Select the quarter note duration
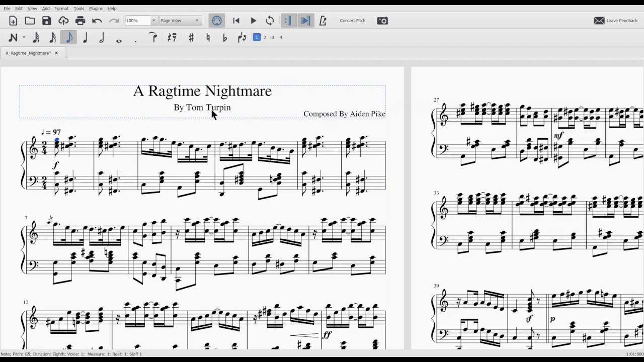Image resolution: width=644 pixels, height=362 pixels. pyautogui.click(x=86, y=37)
